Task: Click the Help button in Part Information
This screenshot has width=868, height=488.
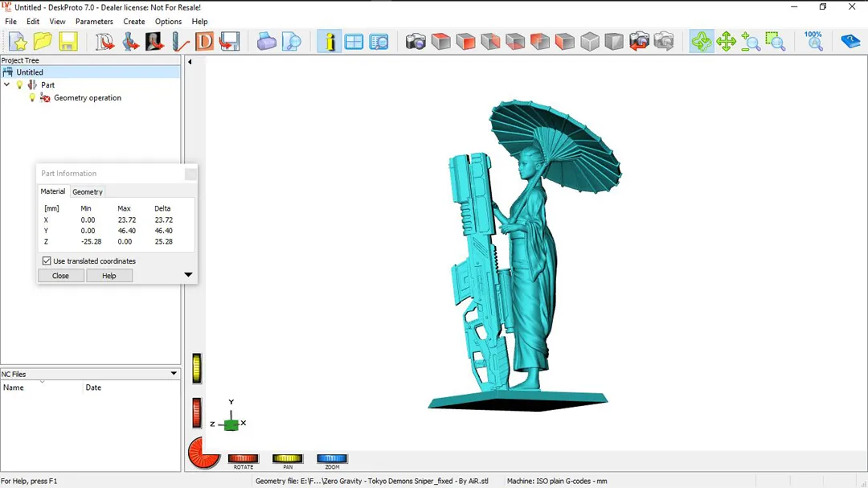Action: [109, 275]
